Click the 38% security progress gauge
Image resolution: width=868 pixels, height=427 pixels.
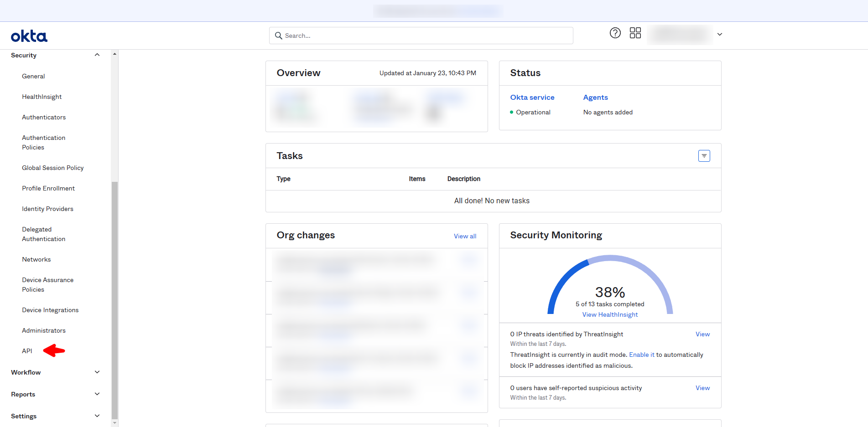coord(610,285)
